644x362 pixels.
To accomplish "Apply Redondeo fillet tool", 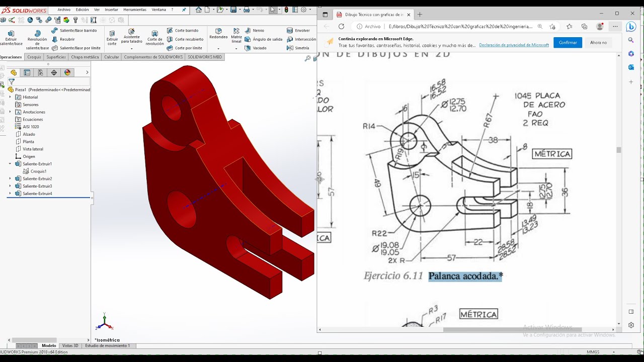I will (x=218, y=34).
